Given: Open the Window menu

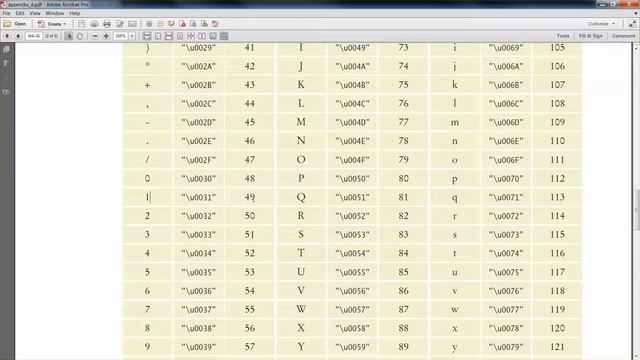Looking at the screenshot, I should (x=55, y=13).
